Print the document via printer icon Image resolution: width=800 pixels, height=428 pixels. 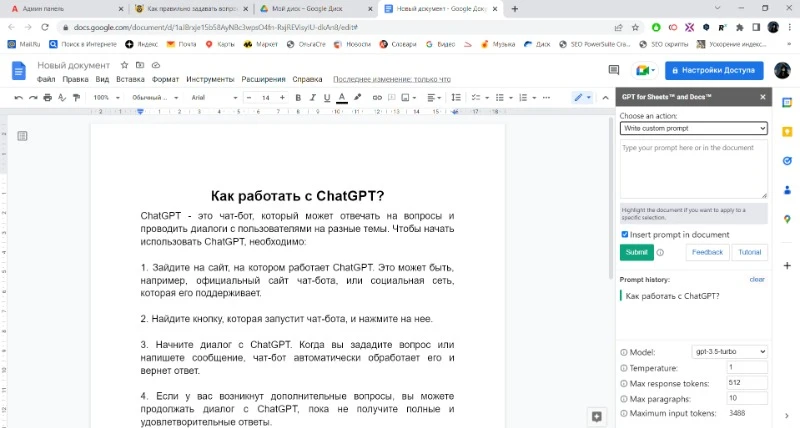click(47, 97)
